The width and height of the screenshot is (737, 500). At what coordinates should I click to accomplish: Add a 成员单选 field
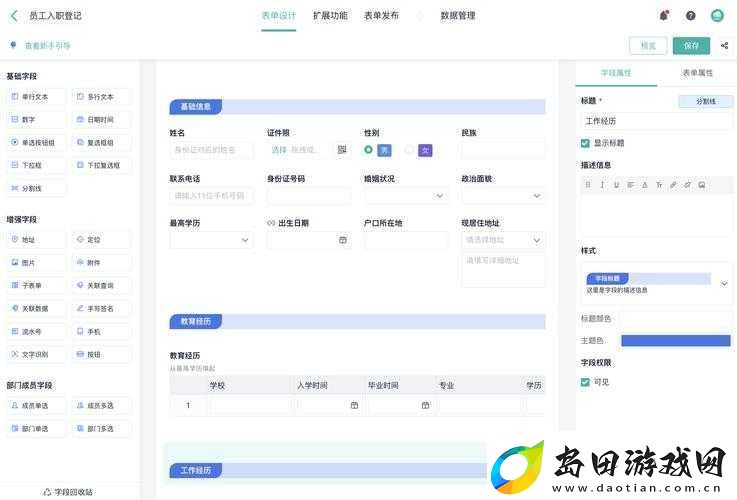[x=36, y=406]
